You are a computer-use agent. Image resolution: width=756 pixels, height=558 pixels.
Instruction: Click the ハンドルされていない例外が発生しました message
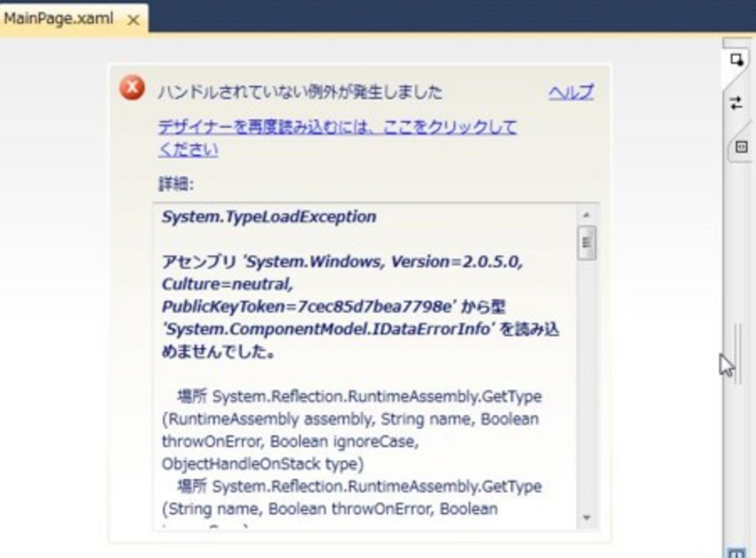point(300,91)
